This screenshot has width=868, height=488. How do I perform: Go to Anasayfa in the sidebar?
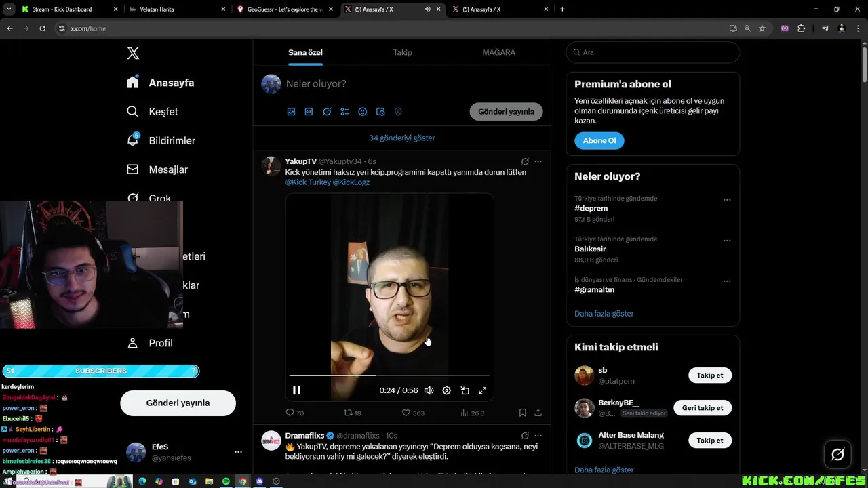161,83
